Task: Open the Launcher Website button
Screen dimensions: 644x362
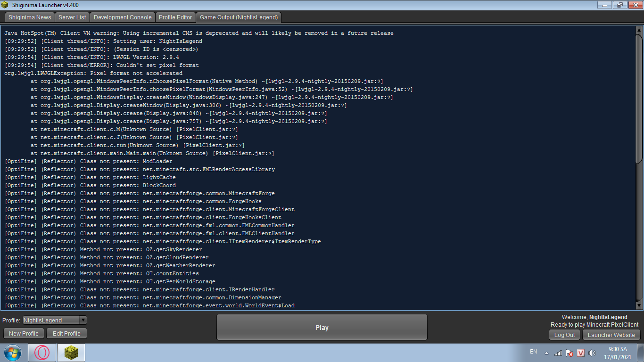Action: (x=611, y=335)
